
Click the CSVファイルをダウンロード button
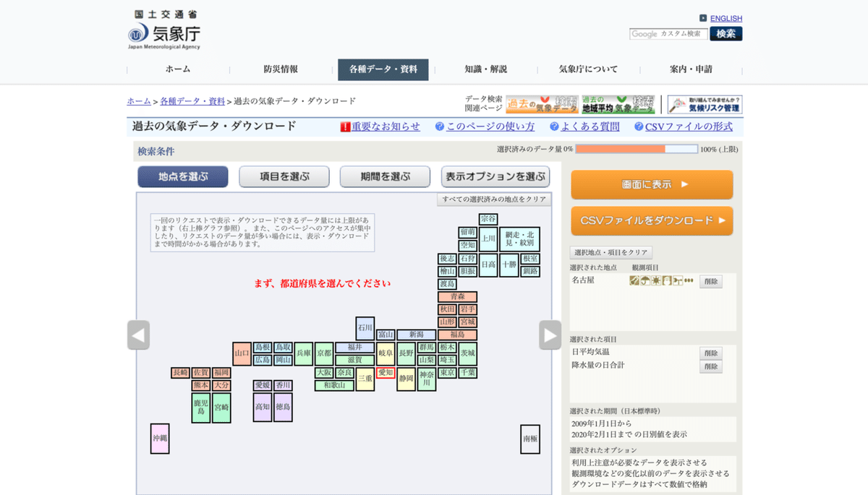[651, 221]
